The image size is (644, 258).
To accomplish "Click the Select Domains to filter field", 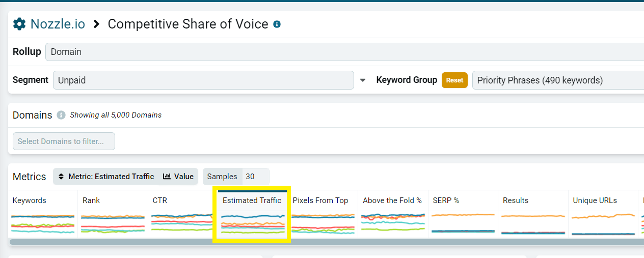I will tap(64, 141).
